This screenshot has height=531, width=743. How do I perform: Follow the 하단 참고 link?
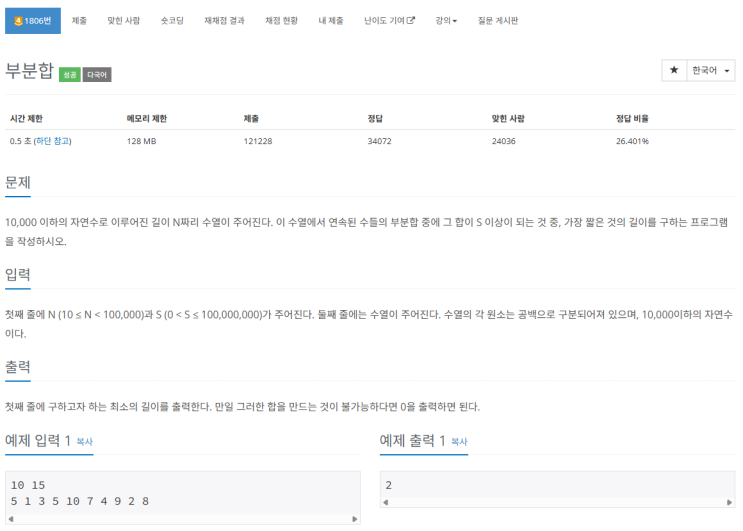(x=53, y=141)
